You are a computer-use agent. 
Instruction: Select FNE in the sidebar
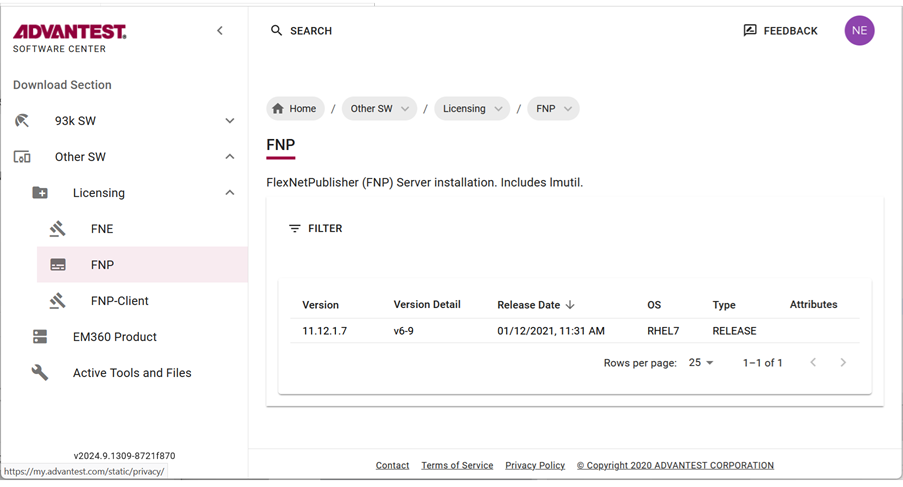pos(102,229)
